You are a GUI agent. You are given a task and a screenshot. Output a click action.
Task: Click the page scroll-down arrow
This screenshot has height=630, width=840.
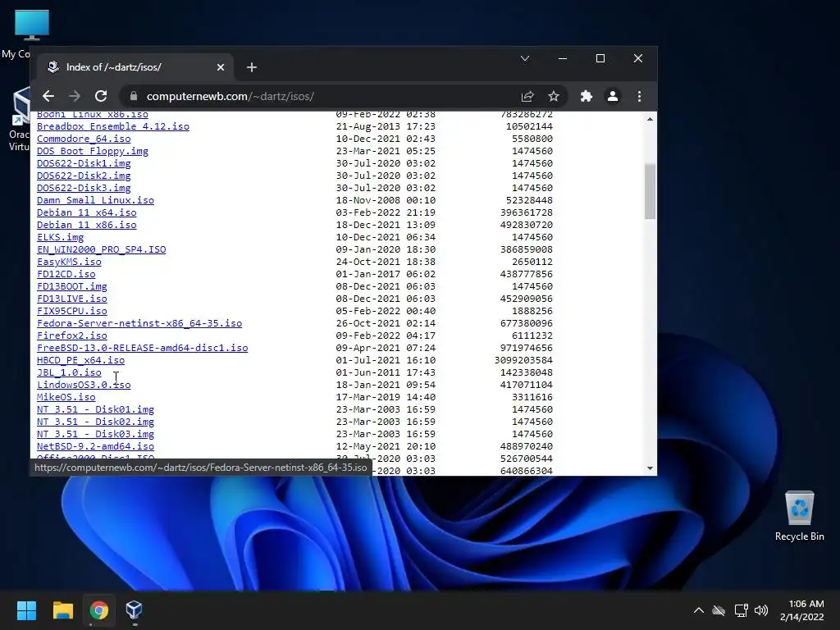pyautogui.click(x=650, y=468)
